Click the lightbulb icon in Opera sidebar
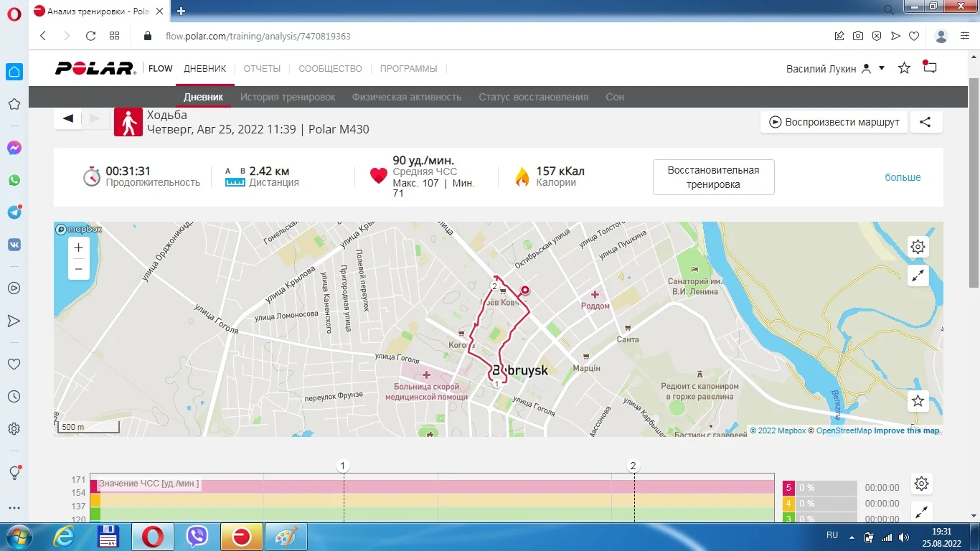This screenshot has height=551, width=980. (14, 473)
